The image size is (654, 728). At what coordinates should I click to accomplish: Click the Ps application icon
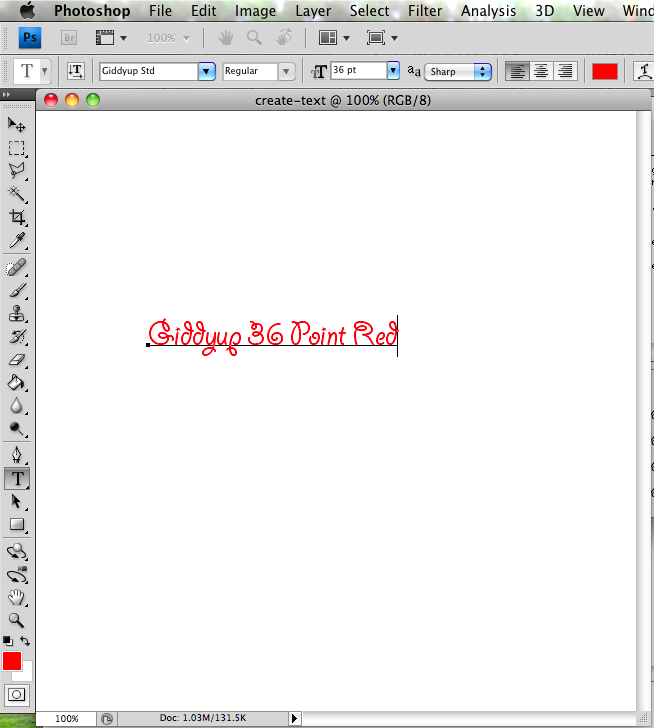[30, 38]
